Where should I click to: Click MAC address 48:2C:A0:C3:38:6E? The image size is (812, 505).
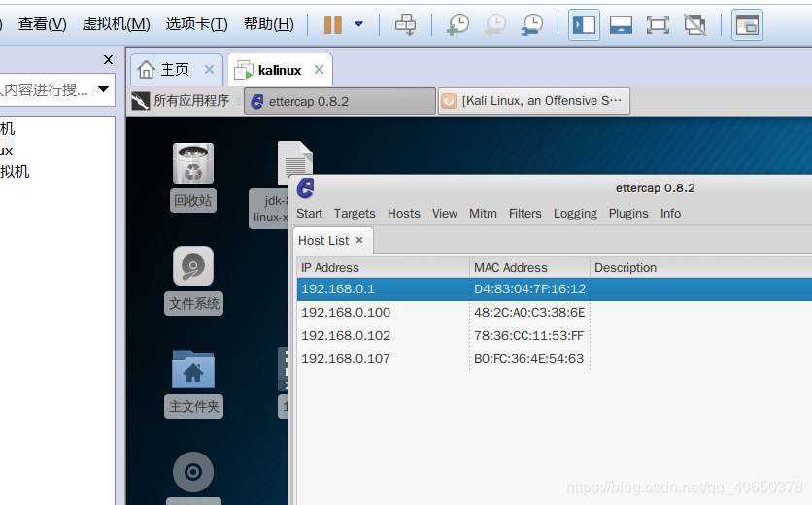click(529, 313)
